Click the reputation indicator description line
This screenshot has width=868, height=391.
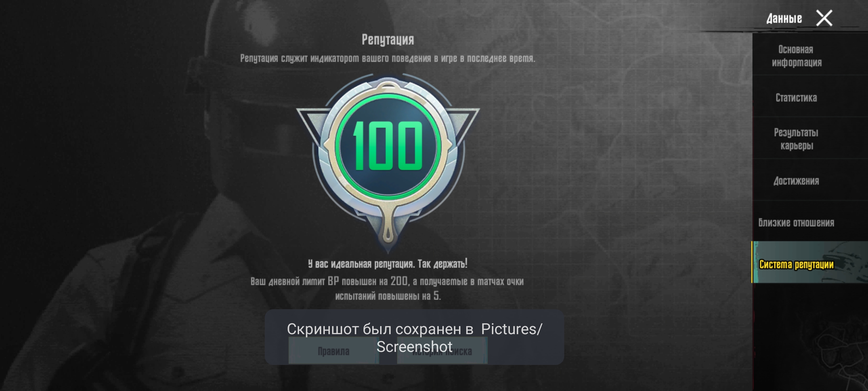(x=388, y=58)
